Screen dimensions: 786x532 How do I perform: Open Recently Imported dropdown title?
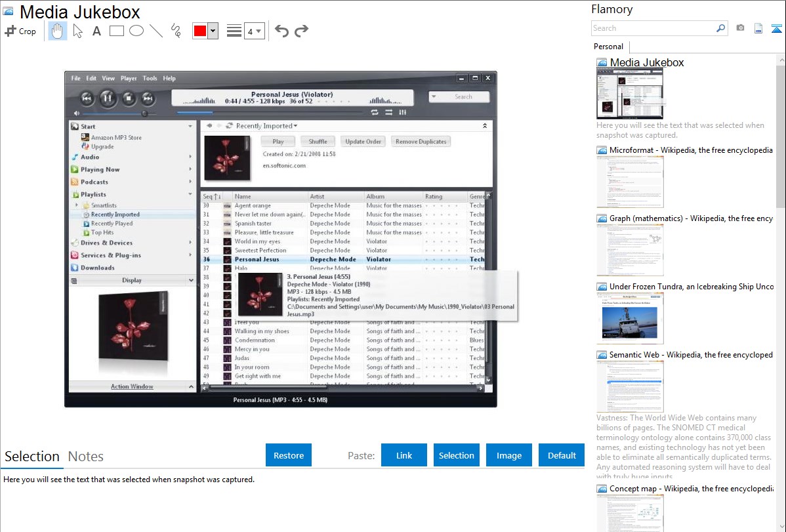pyautogui.click(x=266, y=126)
